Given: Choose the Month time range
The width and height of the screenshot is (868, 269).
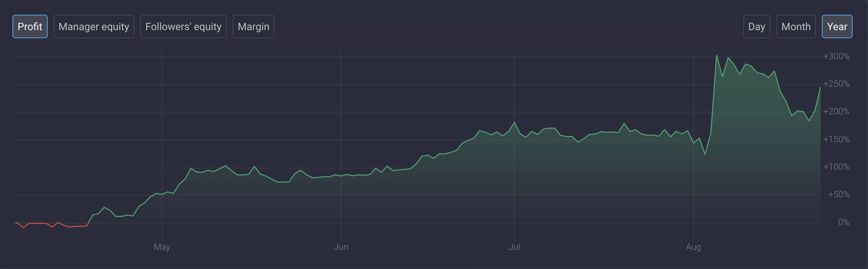Looking at the screenshot, I should [796, 26].
